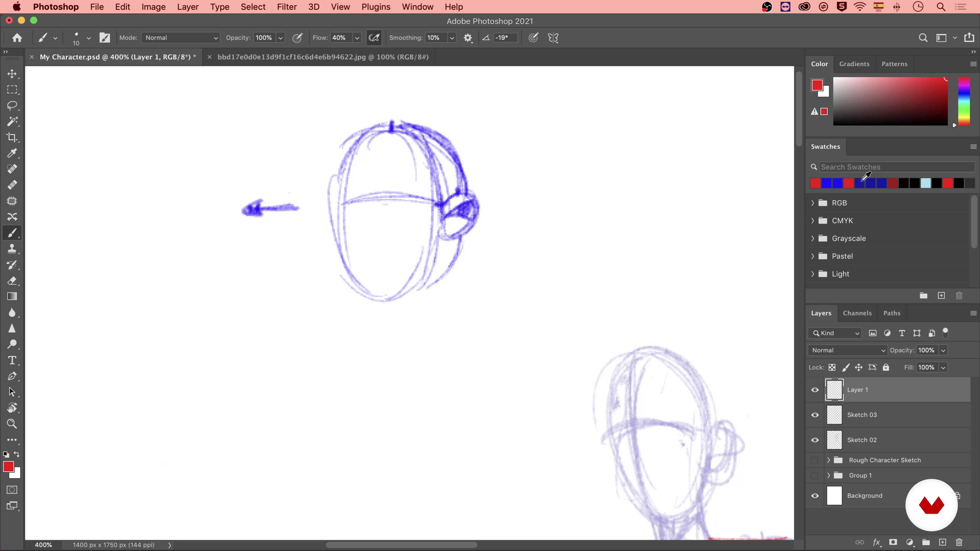Hide the Sketch 02 layer

[815, 440]
